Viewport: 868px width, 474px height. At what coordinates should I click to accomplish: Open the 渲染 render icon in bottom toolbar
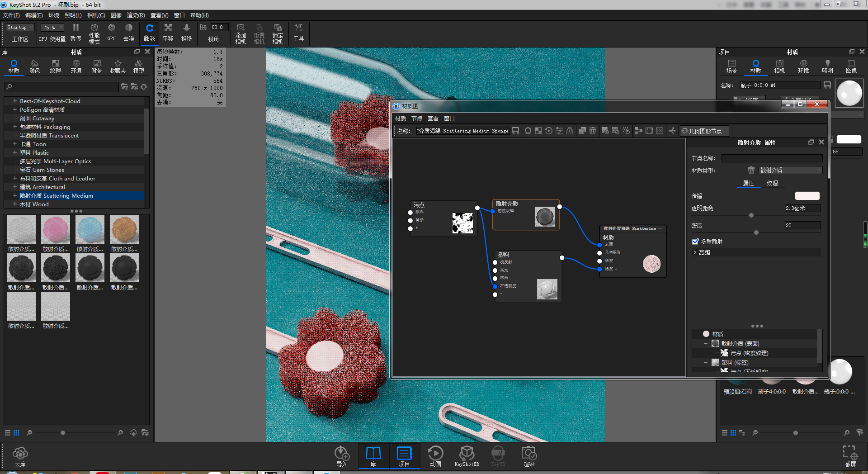pyautogui.click(x=528, y=455)
